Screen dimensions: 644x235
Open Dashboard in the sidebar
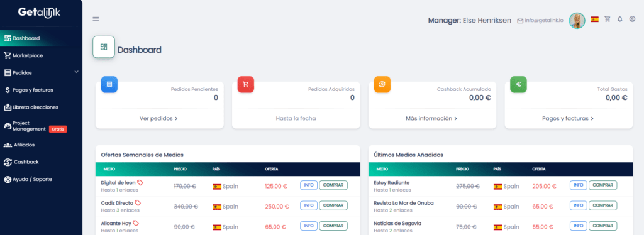pyautogui.click(x=41, y=38)
